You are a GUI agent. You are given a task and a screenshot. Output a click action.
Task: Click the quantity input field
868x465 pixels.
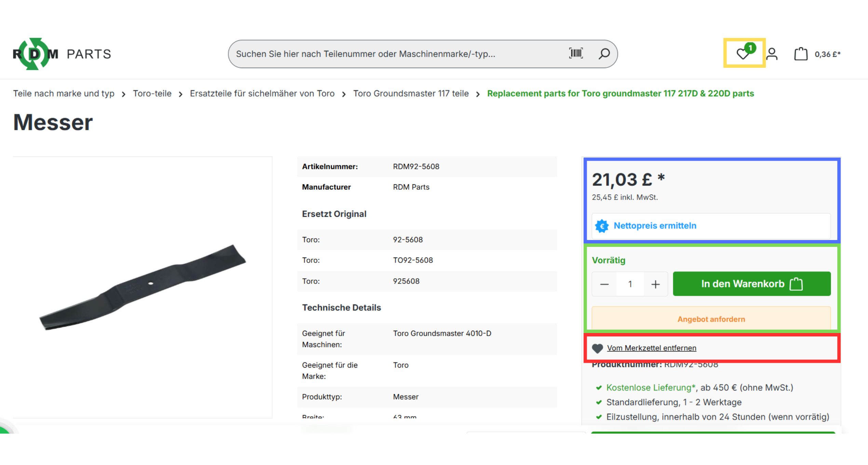click(630, 284)
